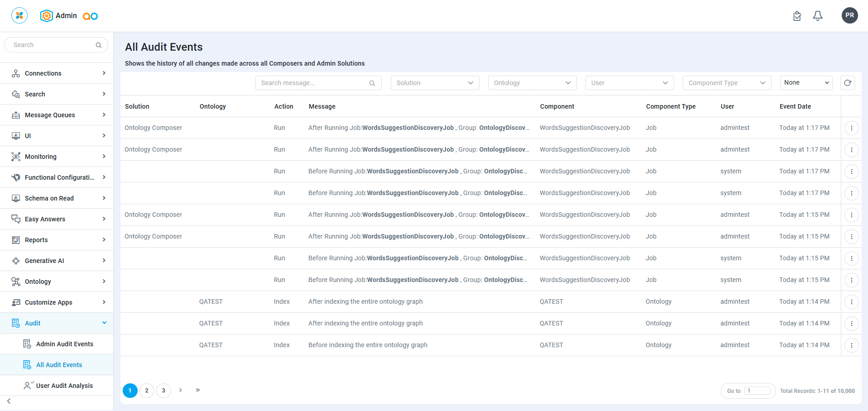This screenshot has height=411, width=868.
Task: Click the Go to page number field
Action: pos(757,391)
